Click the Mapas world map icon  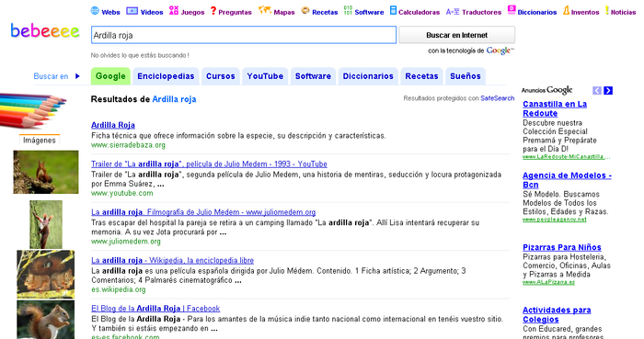(x=265, y=10)
